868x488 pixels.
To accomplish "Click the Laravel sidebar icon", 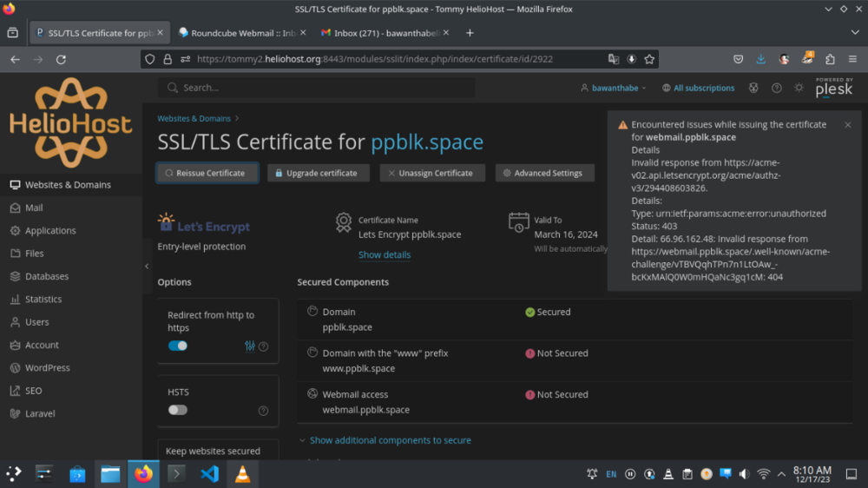I will point(15,413).
